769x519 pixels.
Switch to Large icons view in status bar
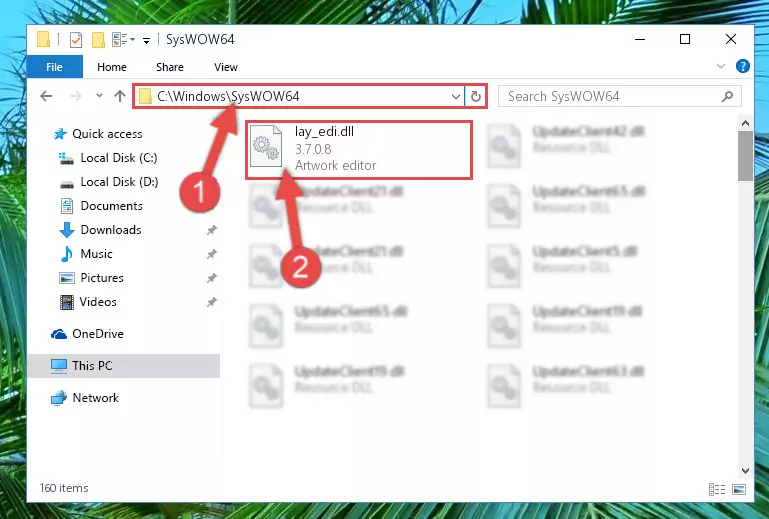pyautogui.click(x=739, y=489)
